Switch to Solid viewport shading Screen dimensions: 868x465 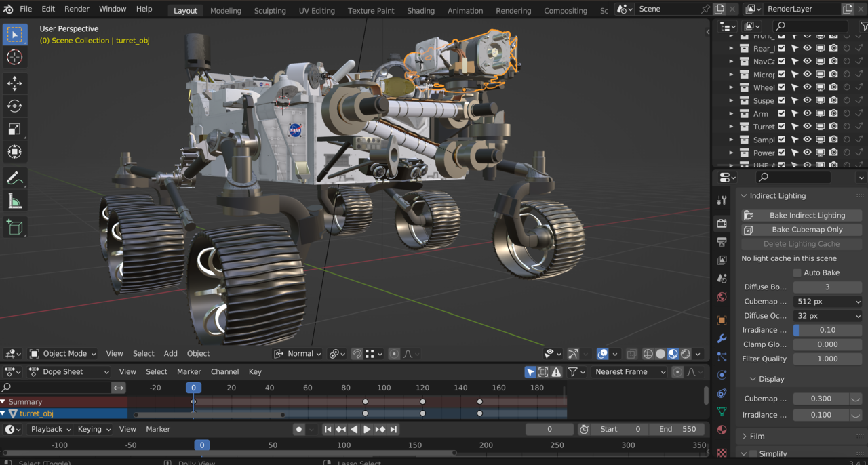tap(660, 354)
